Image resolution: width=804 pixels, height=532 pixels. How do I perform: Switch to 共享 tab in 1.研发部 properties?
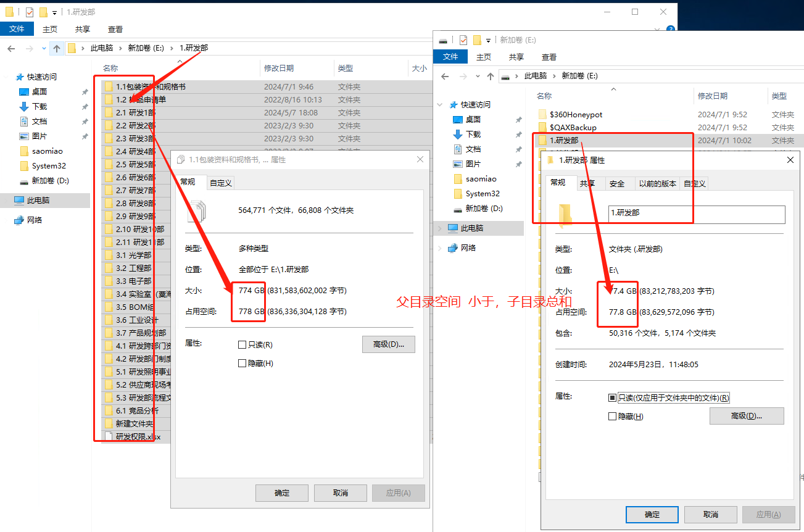click(587, 183)
